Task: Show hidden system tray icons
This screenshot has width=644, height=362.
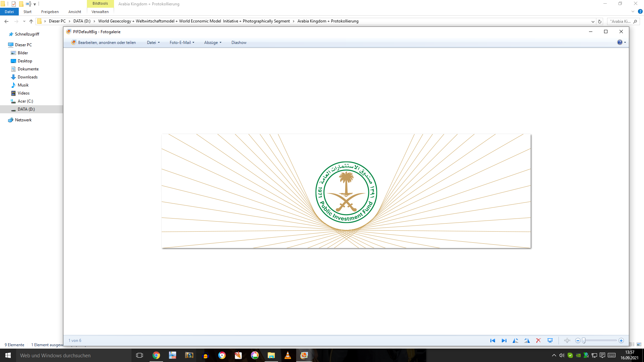Action: click(554, 355)
